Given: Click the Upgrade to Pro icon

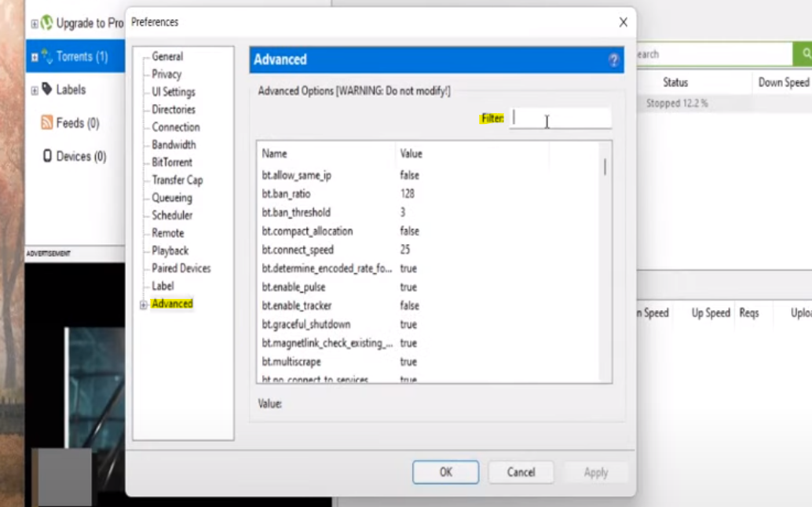Looking at the screenshot, I should click(x=47, y=23).
